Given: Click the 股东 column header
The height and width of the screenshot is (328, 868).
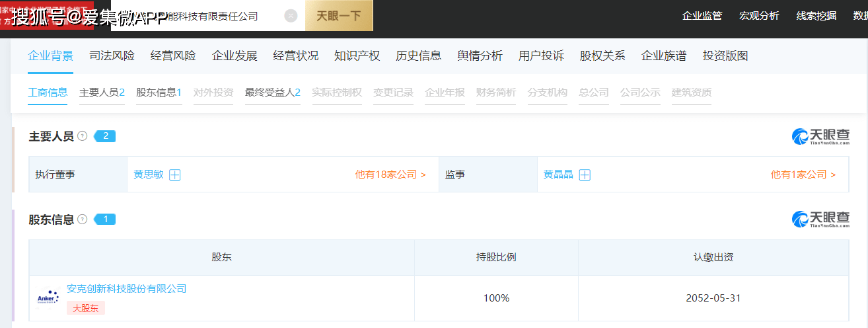Looking at the screenshot, I should point(222,258).
